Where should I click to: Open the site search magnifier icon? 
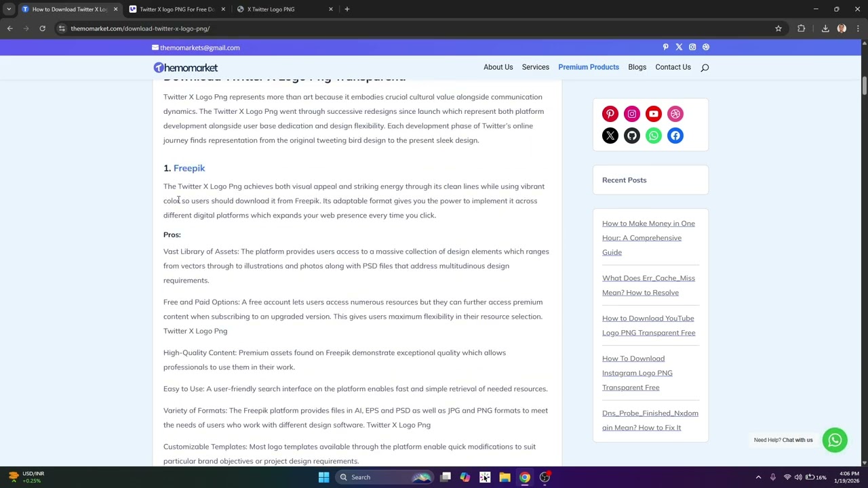point(705,68)
